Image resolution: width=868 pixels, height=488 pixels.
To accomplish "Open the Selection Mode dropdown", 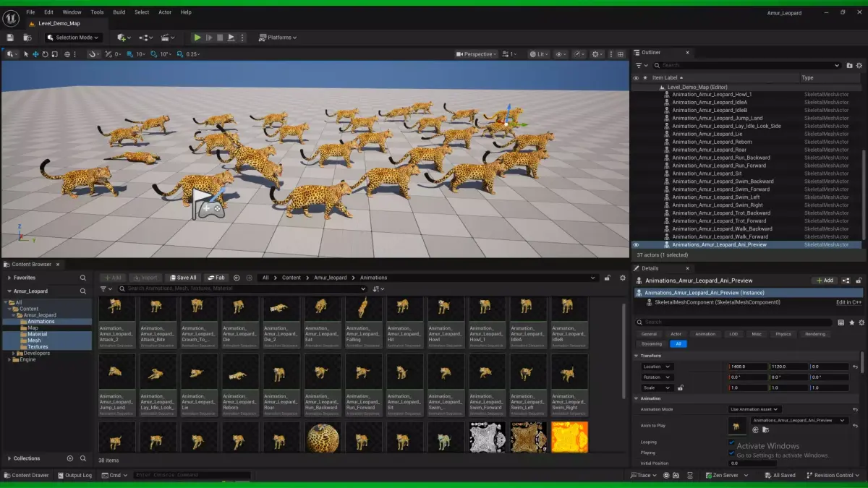I will (x=73, y=38).
